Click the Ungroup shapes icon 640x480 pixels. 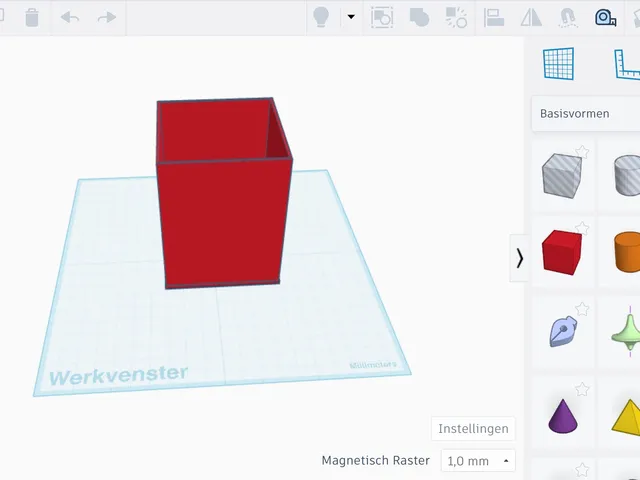coord(456,18)
